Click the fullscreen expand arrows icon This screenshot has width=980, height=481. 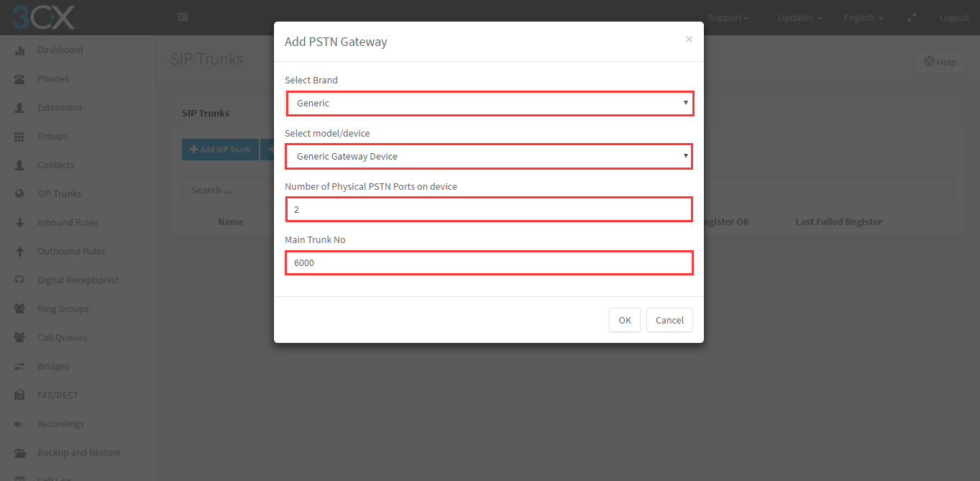(912, 17)
